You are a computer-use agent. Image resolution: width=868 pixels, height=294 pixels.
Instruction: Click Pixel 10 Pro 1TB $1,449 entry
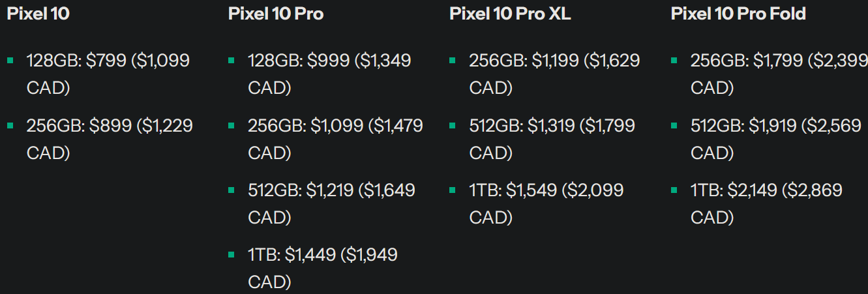pyautogui.click(x=323, y=268)
